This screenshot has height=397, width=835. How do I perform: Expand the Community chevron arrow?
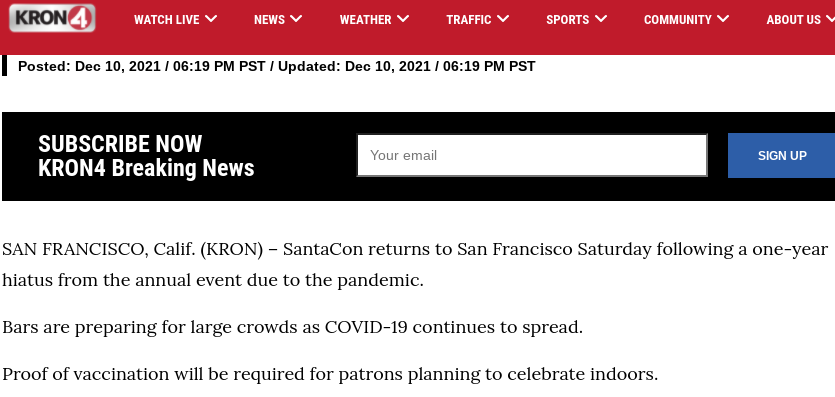pos(723,19)
